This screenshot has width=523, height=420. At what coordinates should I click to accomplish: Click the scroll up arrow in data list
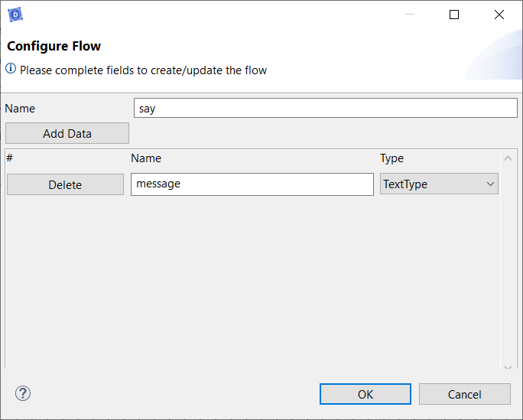[x=508, y=158]
